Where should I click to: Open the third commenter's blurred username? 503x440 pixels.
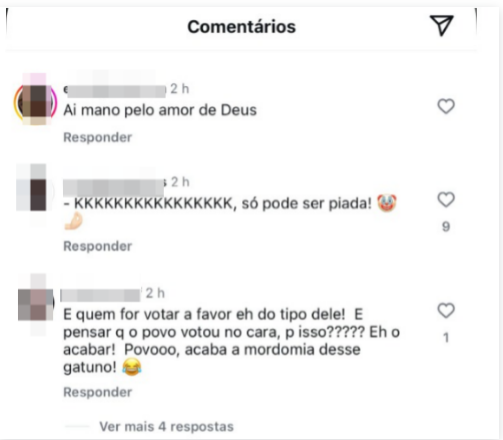point(101,295)
